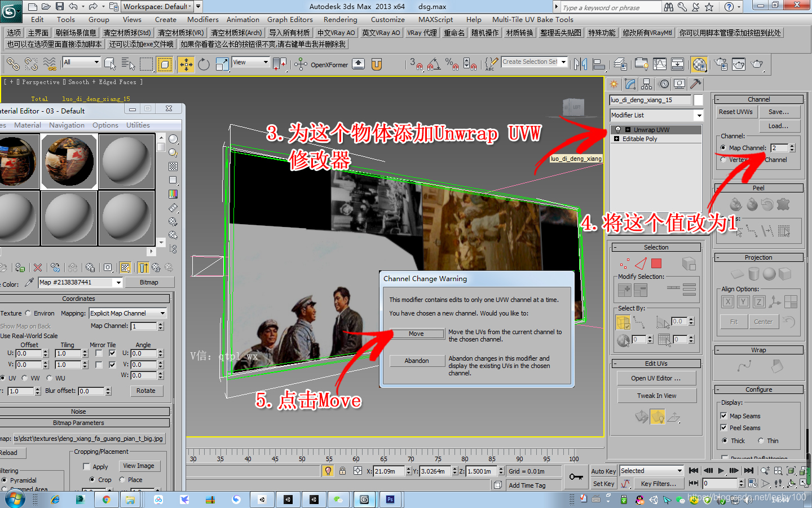Expand Unwrap UVW modifier in stack

628,130
